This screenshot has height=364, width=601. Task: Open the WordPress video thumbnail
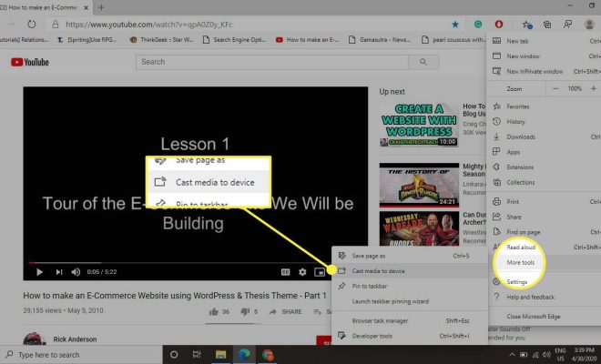419,125
